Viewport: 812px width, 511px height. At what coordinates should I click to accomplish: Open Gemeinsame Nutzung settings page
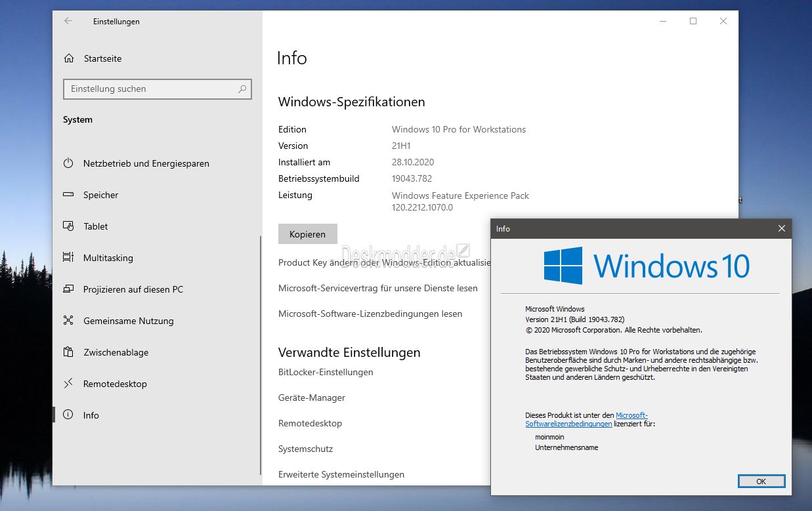tap(129, 321)
